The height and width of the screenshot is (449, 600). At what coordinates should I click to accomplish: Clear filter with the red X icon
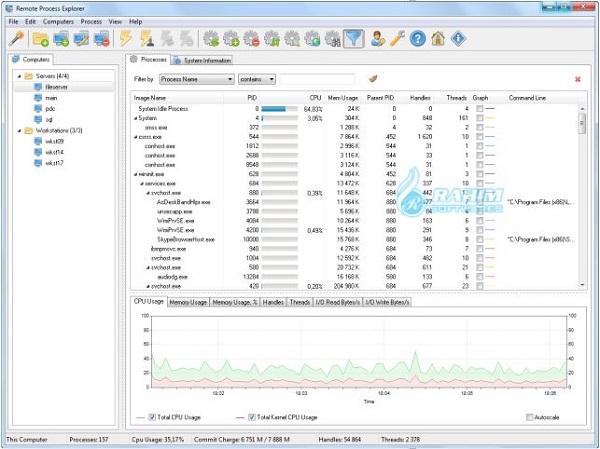click(x=577, y=78)
